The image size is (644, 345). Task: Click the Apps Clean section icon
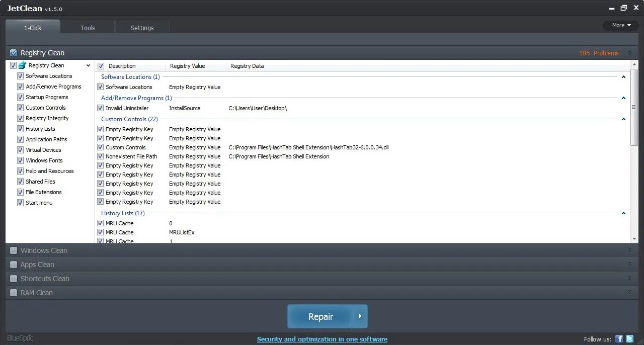pos(14,264)
